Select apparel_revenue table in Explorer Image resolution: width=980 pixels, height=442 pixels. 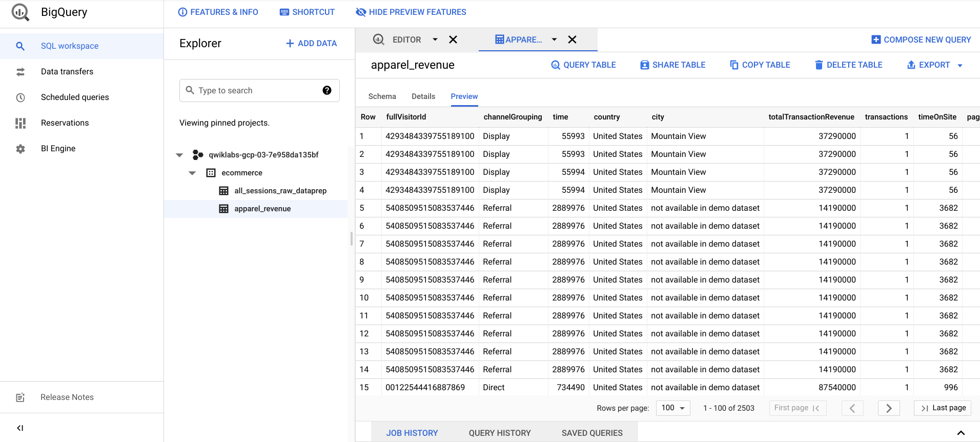256,209
